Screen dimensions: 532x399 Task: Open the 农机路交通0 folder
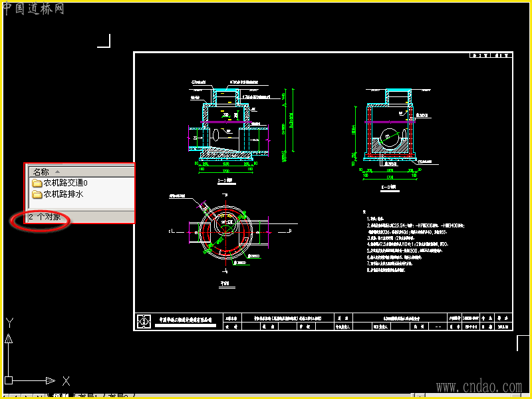coord(65,183)
